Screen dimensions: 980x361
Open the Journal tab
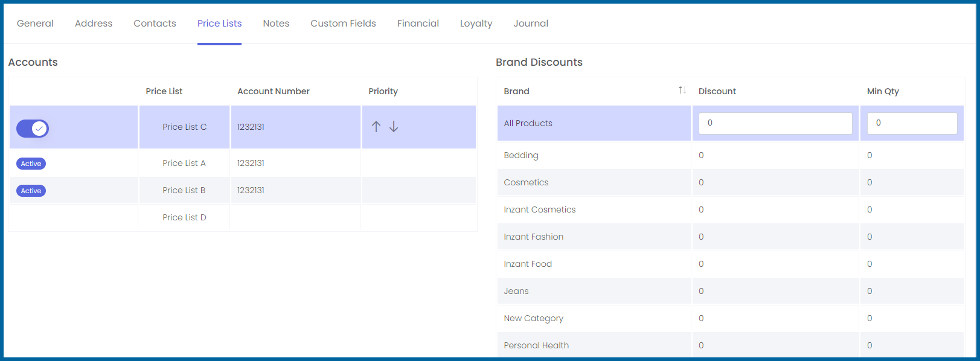click(531, 24)
